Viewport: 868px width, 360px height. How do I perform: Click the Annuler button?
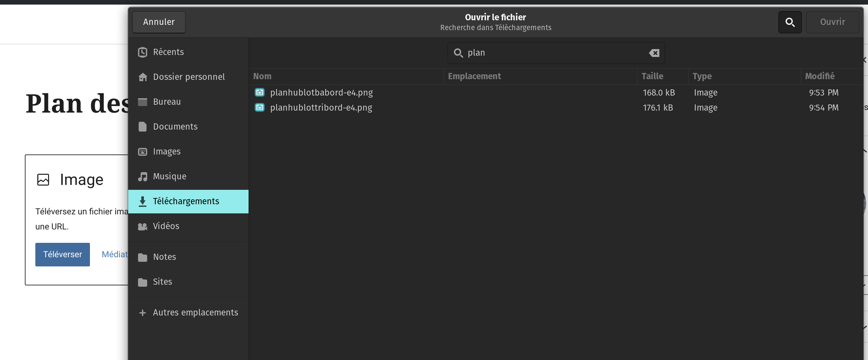[159, 22]
